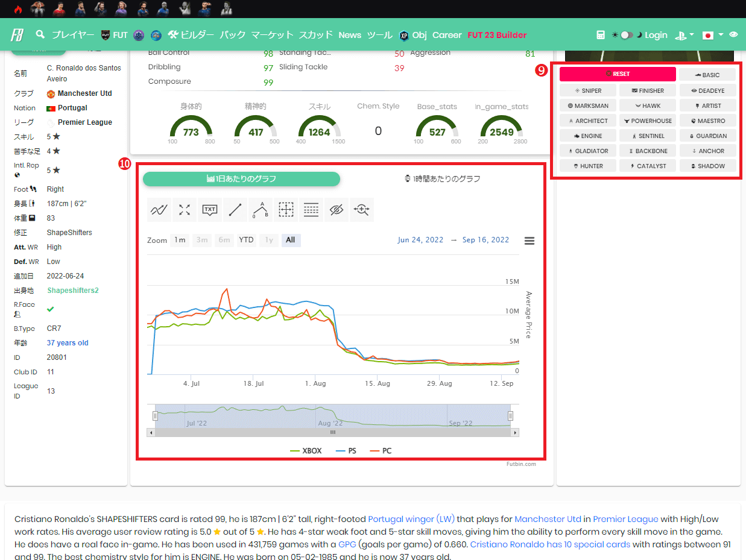The image size is (746, 560).
Task: Click the flame trending icon at top left
Action: pyautogui.click(x=18, y=9)
